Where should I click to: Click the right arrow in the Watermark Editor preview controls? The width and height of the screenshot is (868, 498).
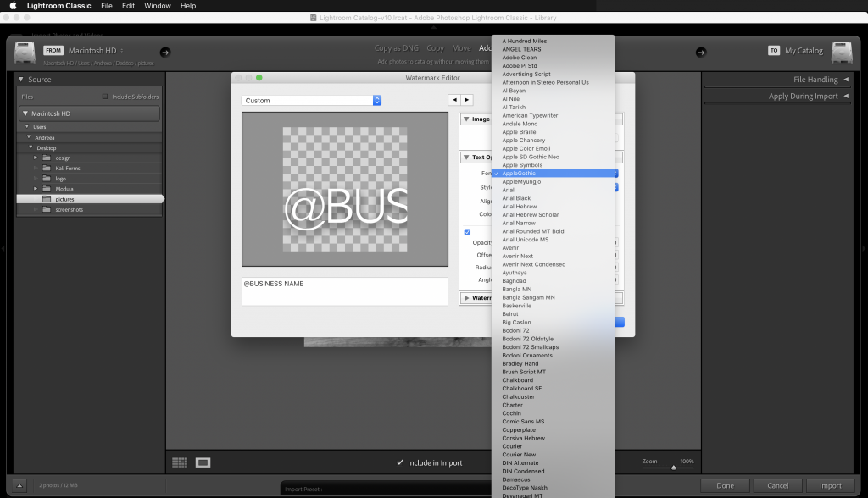(468, 98)
